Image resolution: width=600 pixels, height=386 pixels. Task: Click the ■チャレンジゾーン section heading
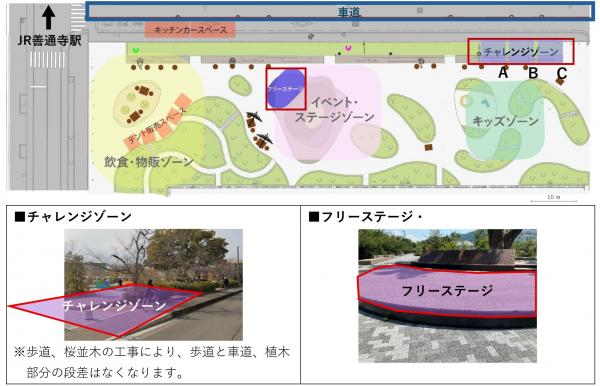point(73,217)
